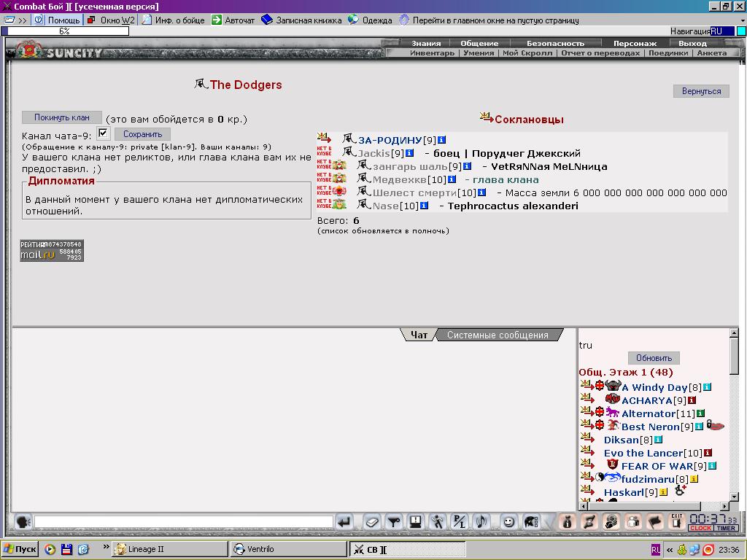747x560 pixels.
Task: Click the mail.ru rating counter banner
Action: tap(52, 251)
